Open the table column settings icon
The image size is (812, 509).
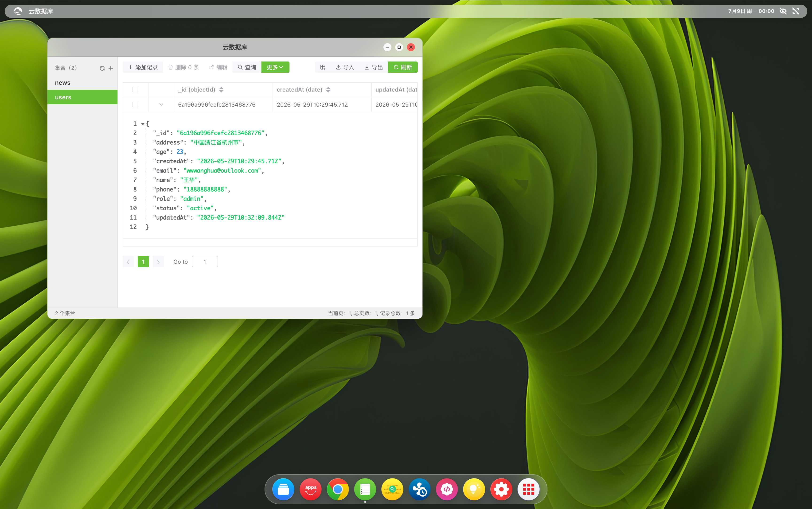(x=323, y=67)
